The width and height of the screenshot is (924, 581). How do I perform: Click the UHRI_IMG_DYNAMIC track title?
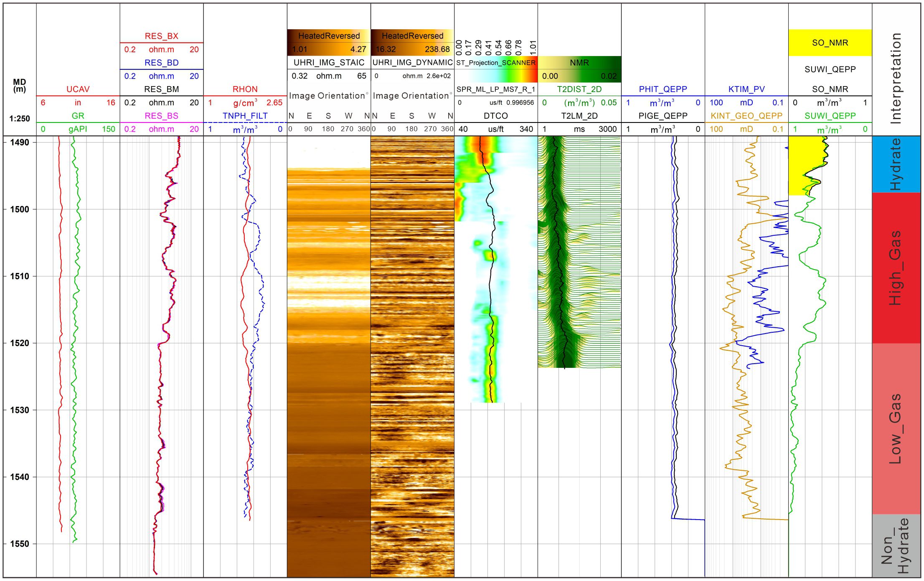tap(412, 63)
